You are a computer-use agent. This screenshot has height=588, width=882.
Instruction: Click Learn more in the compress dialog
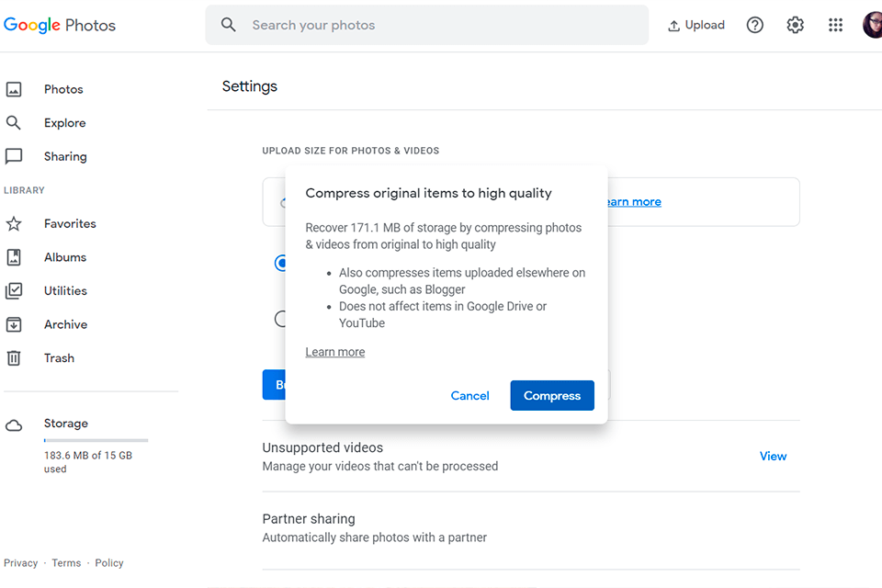(x=335, y=352)
